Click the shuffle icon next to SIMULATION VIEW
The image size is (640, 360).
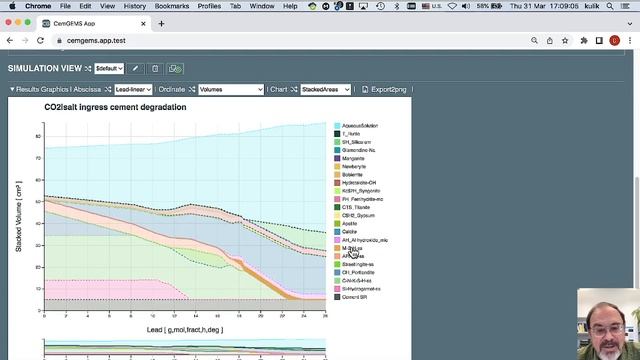[88, 69]
